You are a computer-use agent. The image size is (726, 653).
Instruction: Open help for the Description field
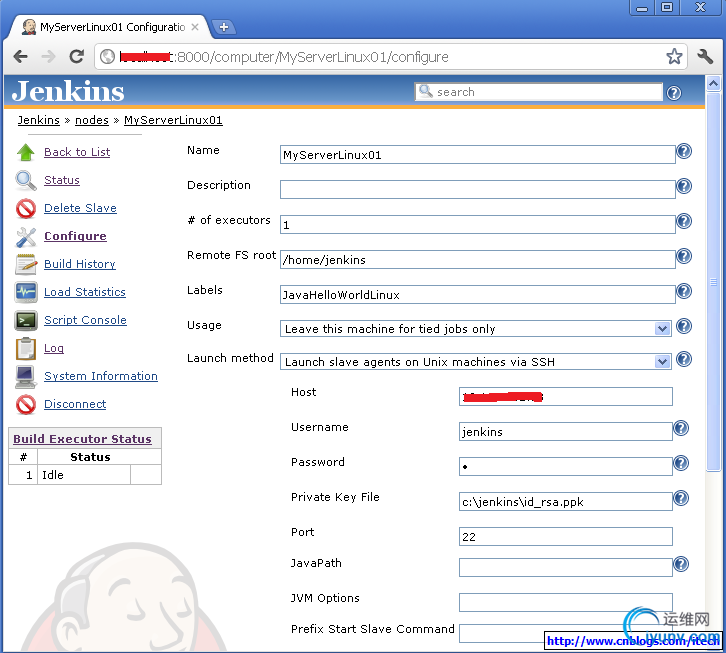(x=684, y=186)
